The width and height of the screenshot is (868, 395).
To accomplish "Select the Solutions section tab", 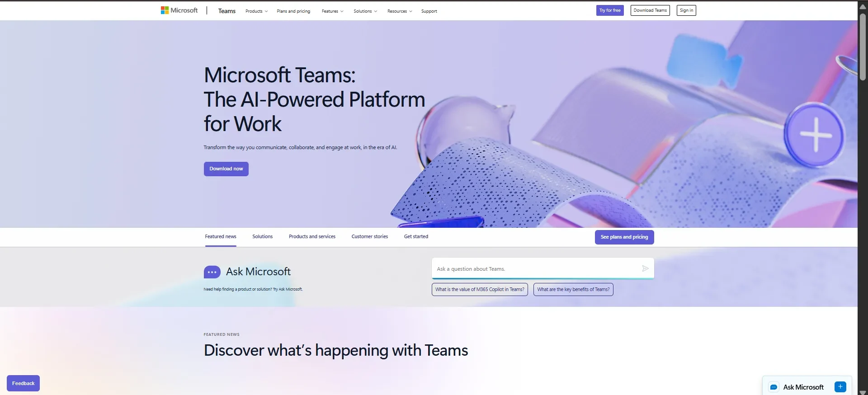I will pos(262,237).
